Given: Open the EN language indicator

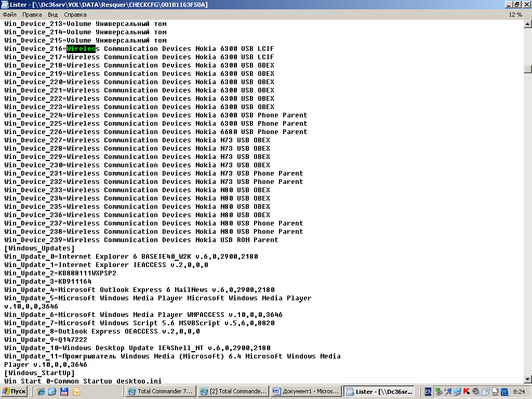Looking at the screenshot, I should (x=428, y=391).
